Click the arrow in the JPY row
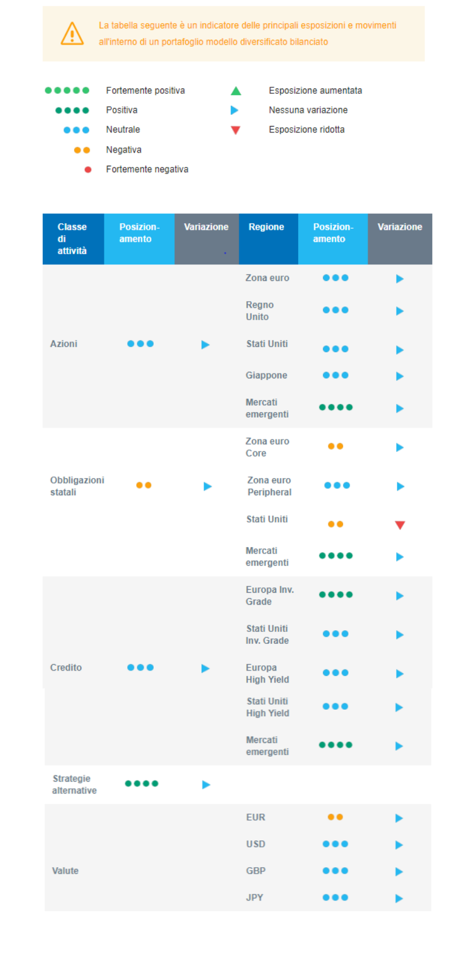Viewport: 475px width, 980px height. (x=399, y=899)
